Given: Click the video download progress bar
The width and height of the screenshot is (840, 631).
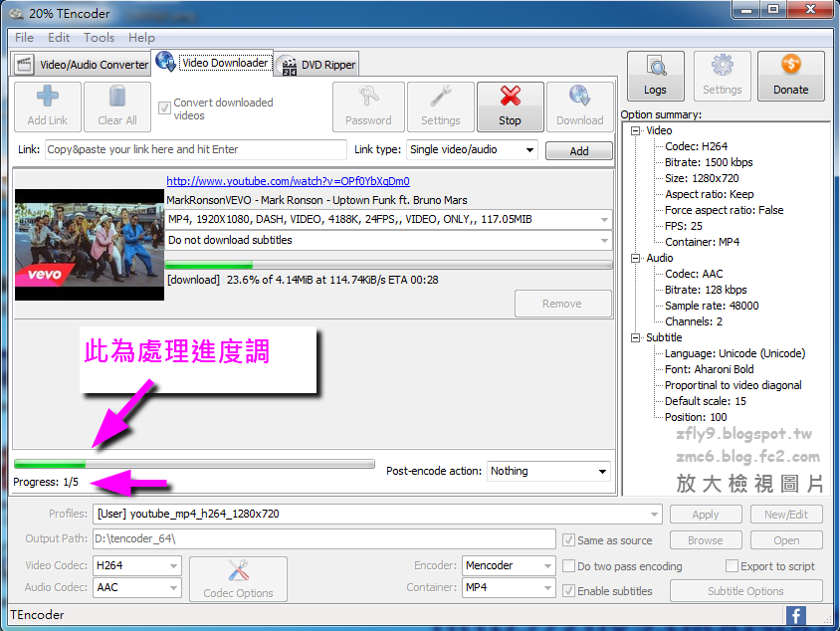Looking at the screenshot, I should pos(389,265).
